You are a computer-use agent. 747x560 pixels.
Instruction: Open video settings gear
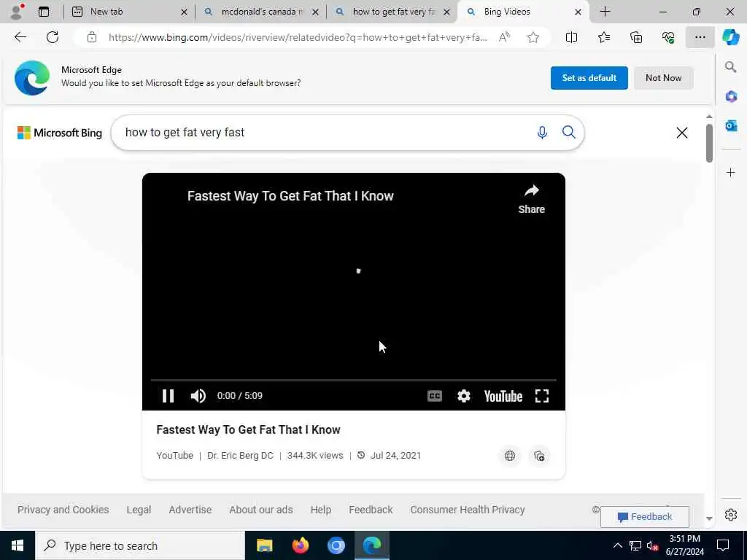[463, 396]
